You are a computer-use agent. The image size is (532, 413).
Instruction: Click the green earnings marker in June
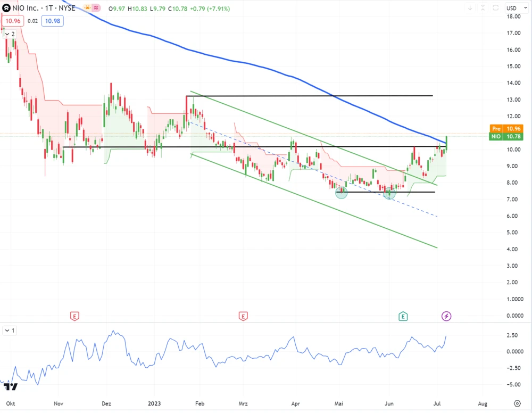(403, 317)
